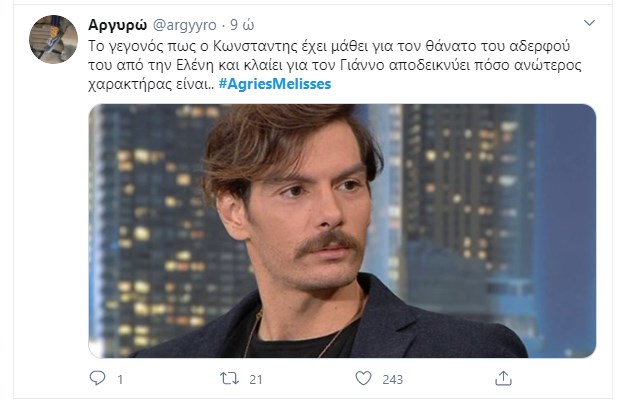The width and height of the screenshot is (628, 400).
Task: Open the #AgriesMelisses hashtag
Action: [x=274, y=84]
